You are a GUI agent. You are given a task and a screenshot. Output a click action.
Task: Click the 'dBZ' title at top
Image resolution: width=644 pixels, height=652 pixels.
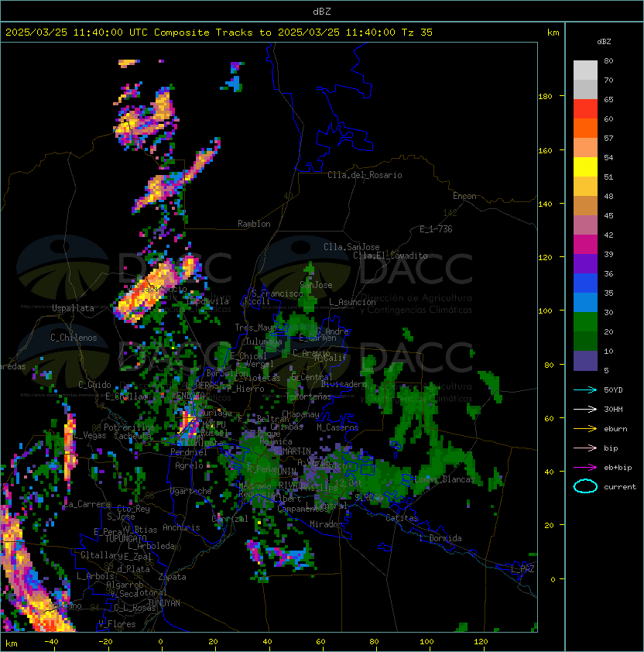point(322,12)
